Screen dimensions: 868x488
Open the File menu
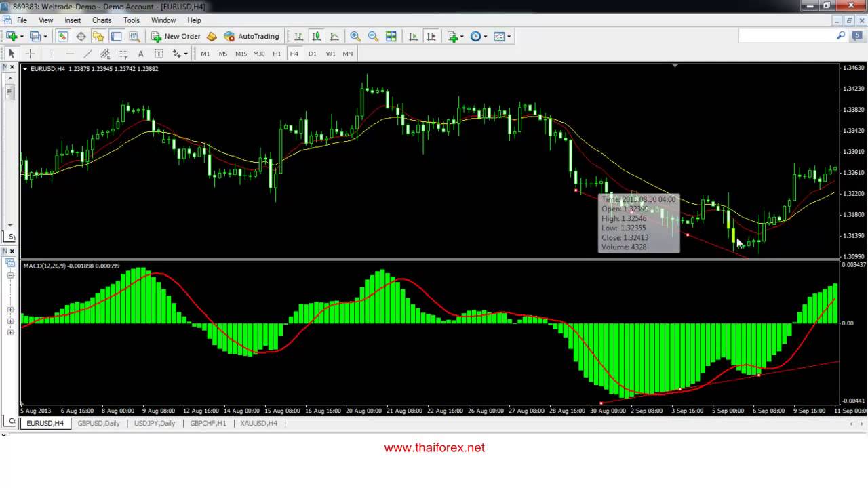click(22, 20)
